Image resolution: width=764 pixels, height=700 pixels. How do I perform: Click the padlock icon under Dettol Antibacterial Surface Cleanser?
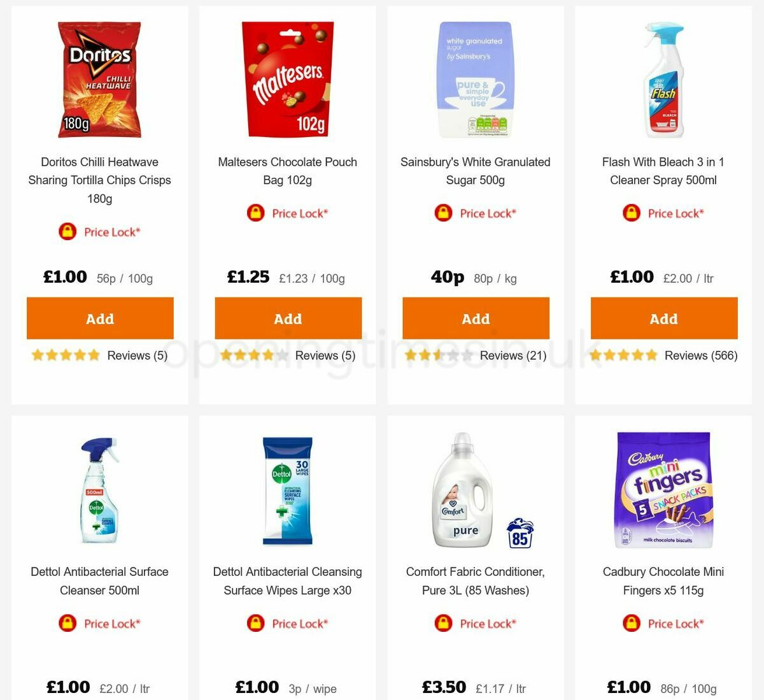coord(67,623)
